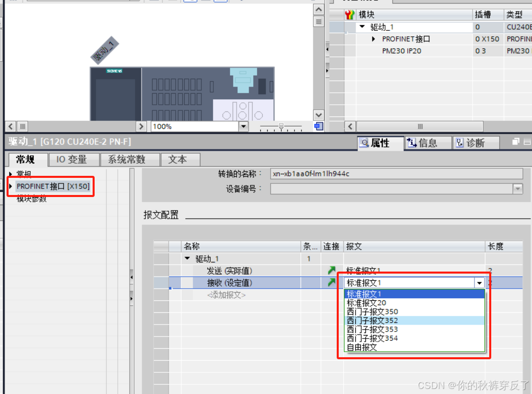The height and width of the screenshot is (394, 532).
Task: Choose 西门子报文353 from the list
Action: [x=414, y=329]
